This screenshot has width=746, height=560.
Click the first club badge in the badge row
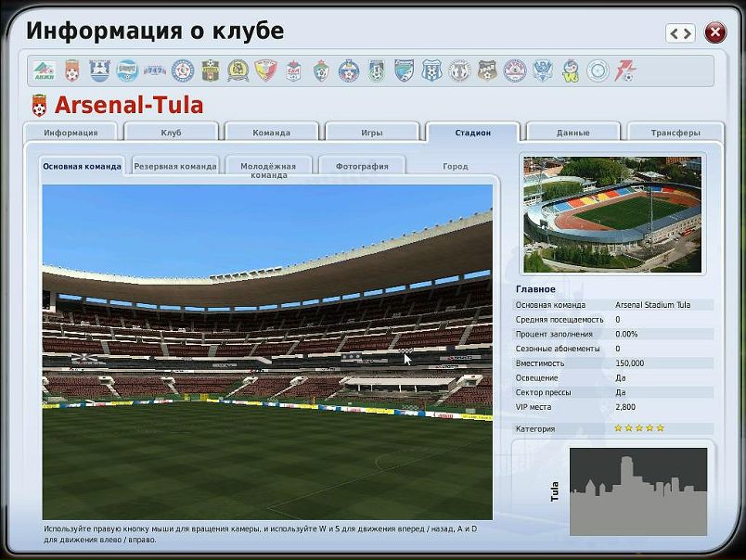point(44,70)
